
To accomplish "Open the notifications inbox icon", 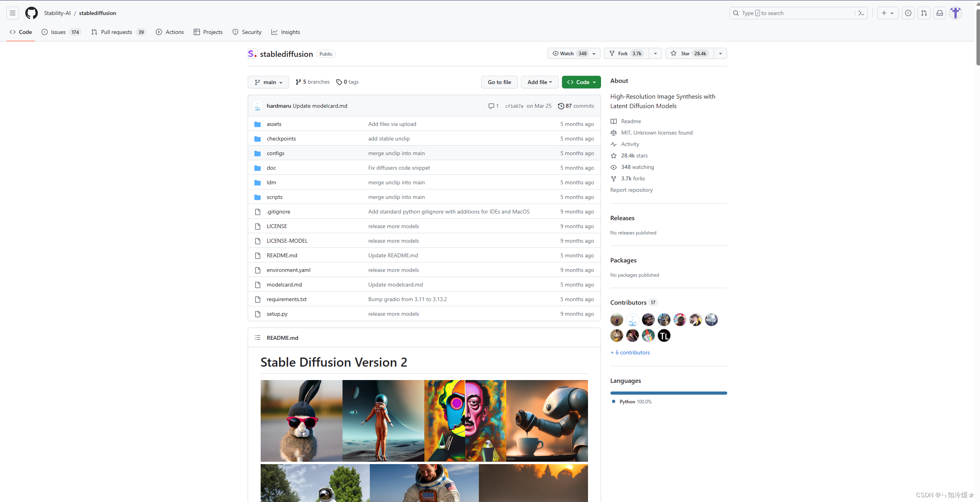I will 940,13.
